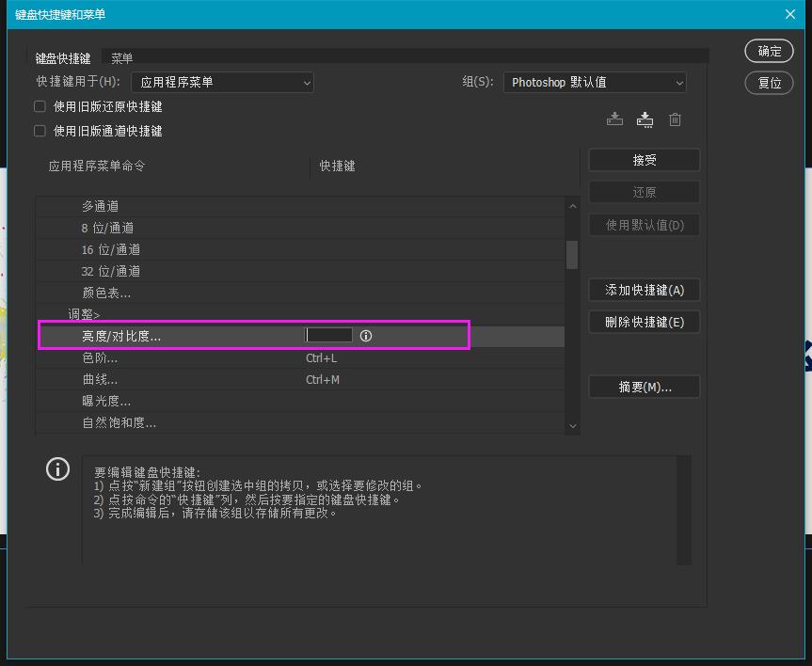This screenshot has width=812, height=666.
Task: Enable 使用旧版还原快捷键 checkbox
Action: tap(40, 106)
